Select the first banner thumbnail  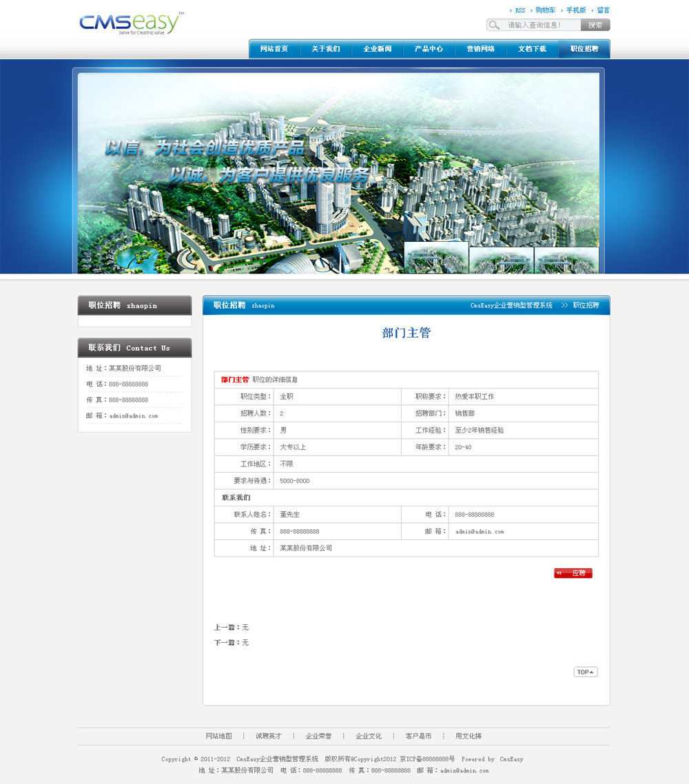point(436,259)
